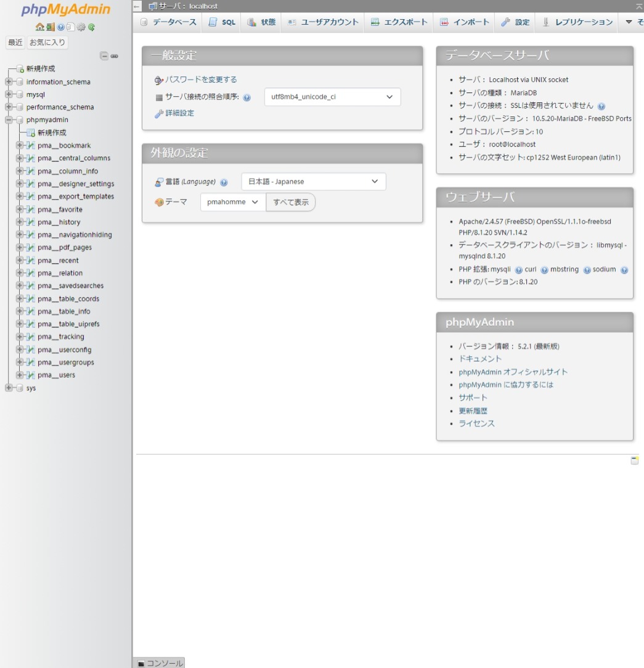Click the help icon after mbstring extension
644x668 pixels.
pyautogui.click(x=587, y=270)
